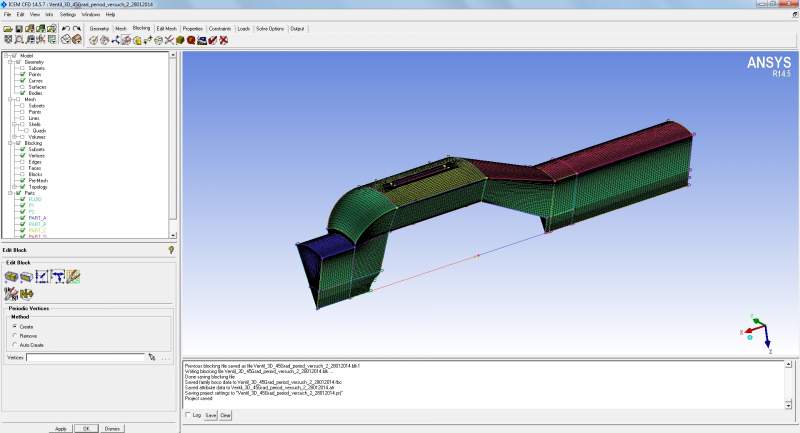Viewport: 800px width, 433px height.
Task: Switch to the Solve Options tab
Action: coord(270,29)
